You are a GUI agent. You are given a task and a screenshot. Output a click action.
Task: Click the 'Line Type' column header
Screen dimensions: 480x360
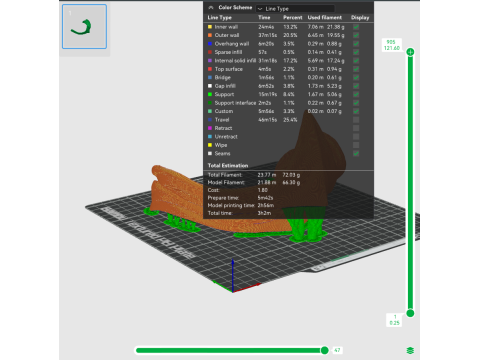coord(219,17)
